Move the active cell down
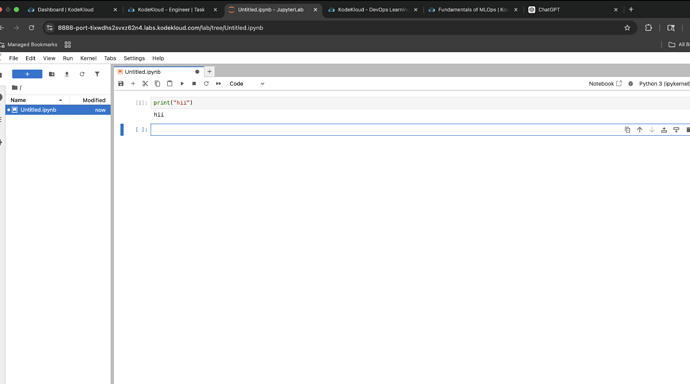This screenshot has width=690, height=384. [652, 130]
